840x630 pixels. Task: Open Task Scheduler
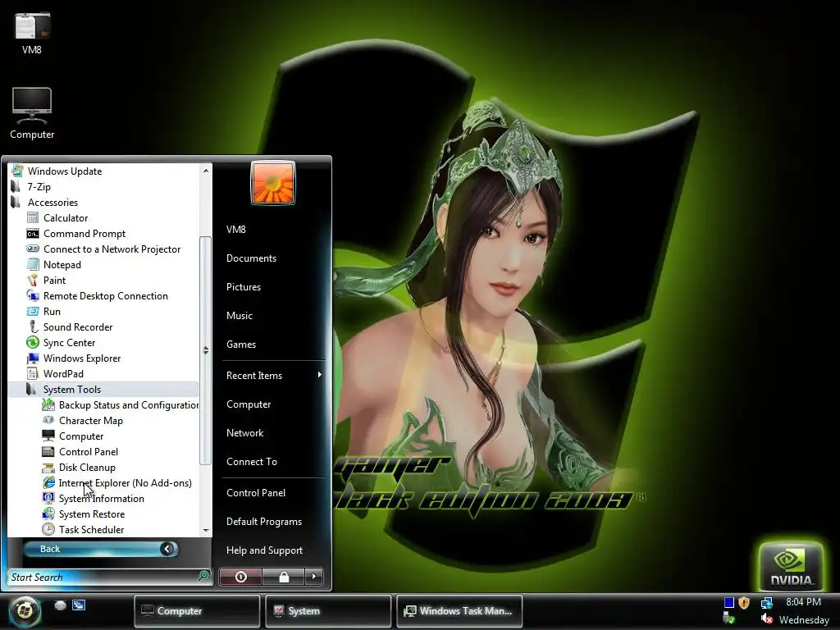click(91, 529)
